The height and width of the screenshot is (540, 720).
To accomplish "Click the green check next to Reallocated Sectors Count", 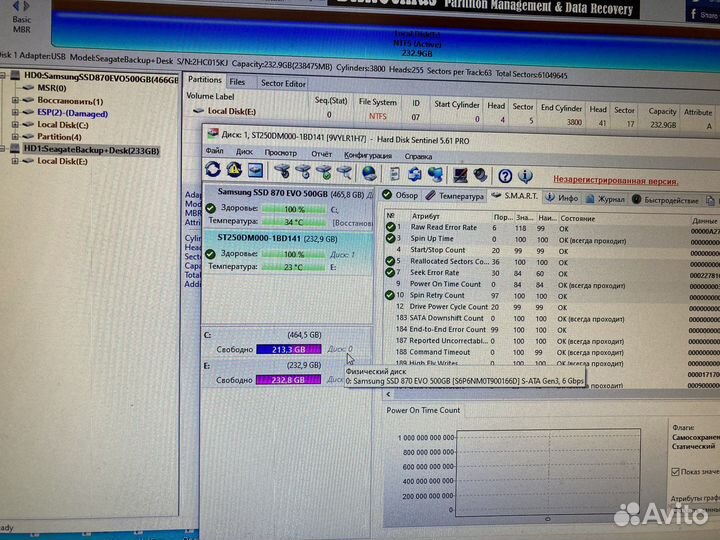I will pos(390,261).
